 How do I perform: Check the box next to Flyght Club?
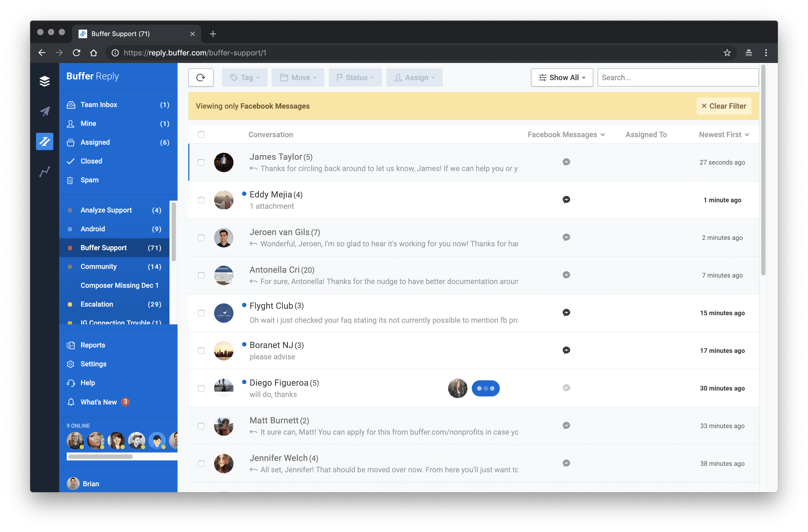pos(201,313)
